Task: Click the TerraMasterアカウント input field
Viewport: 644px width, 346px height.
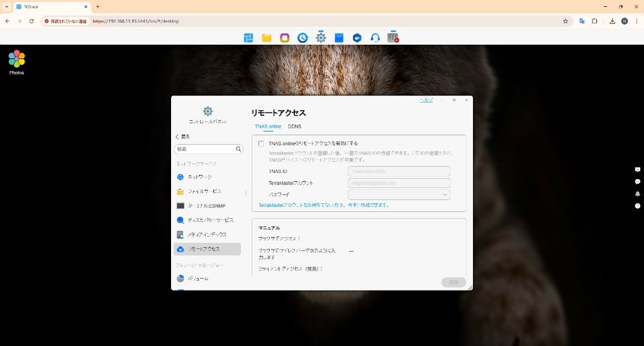Action: tap(399, 183)
